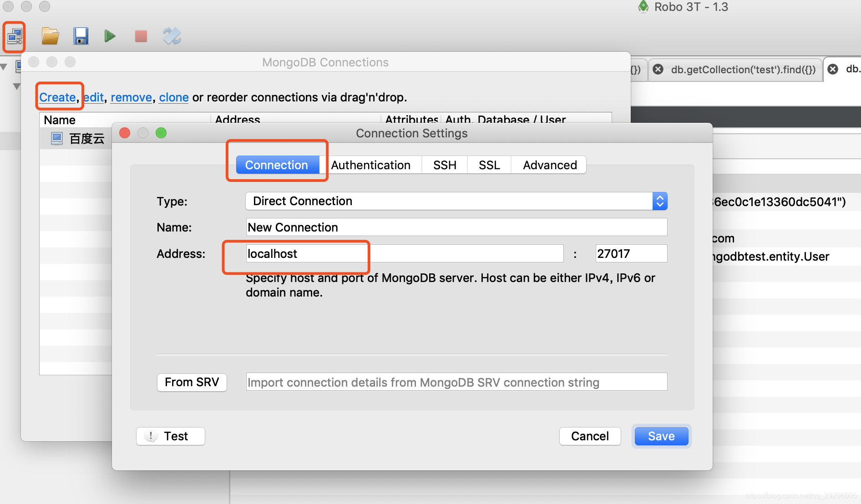Click the Create link in MongoDB Connections
This screenshot has width=861, height=504.
click(57, 97)
